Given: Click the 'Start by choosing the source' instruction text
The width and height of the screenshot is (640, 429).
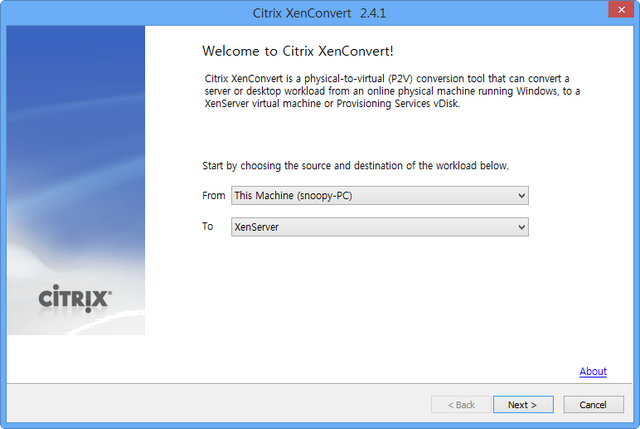Looking at the screenshot, I should (355, 166).
